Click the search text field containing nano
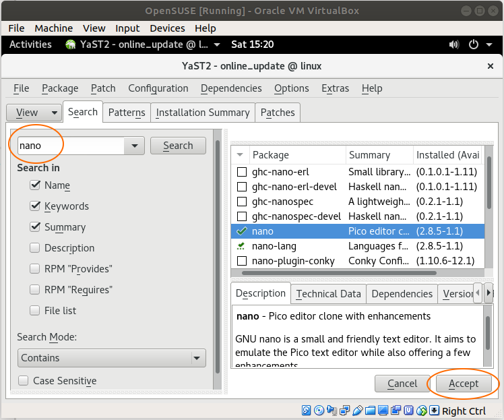The height and width of the screenshot is (420, 504). click(x=71, y=146)
